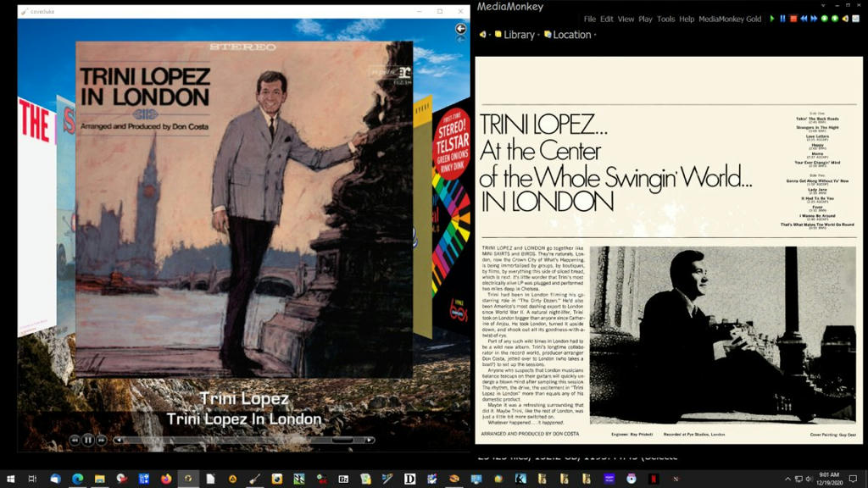Image resolution: width=868 pixels, height=488 pixels.
Task: Click the Trini Lopez back cover image in MediaMonkey
Action: tap(669, 250)
